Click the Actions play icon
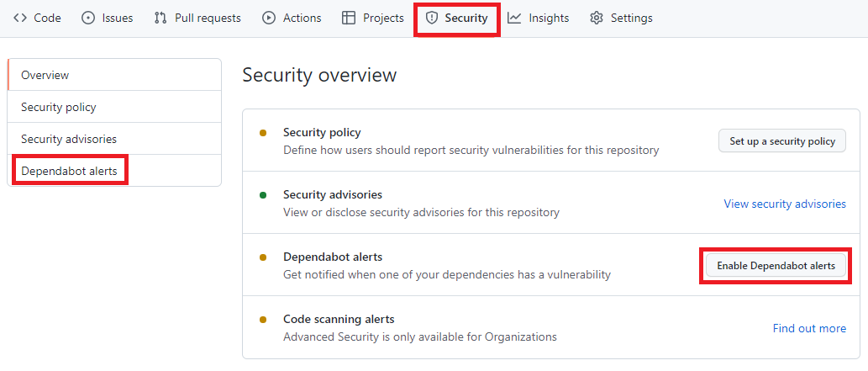Viewport: 868px width, 371px height. click(269, 18)
